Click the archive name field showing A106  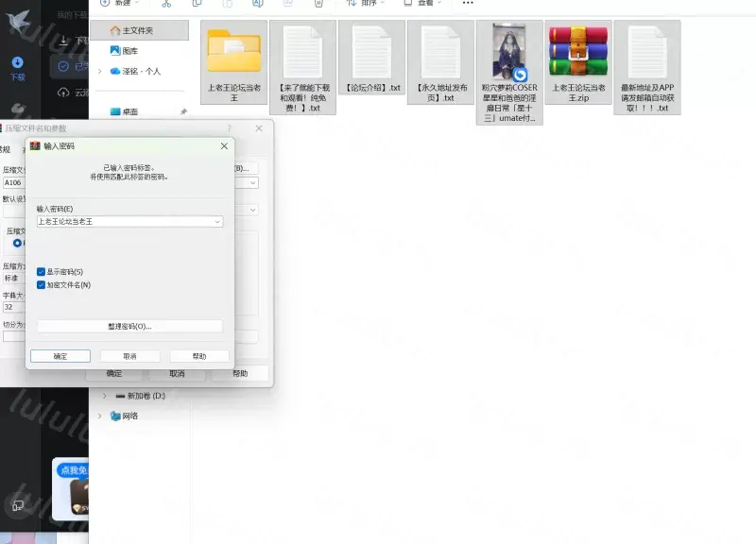14,182
